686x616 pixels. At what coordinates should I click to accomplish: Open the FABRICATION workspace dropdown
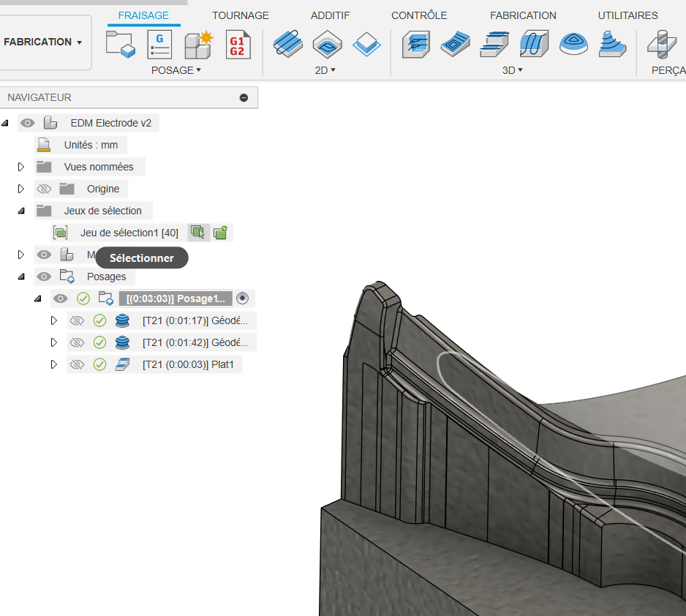click(x=44, y=42)
